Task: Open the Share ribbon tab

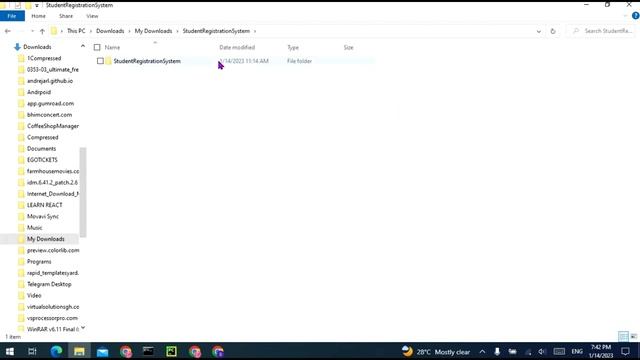Action: pos(66,16)
